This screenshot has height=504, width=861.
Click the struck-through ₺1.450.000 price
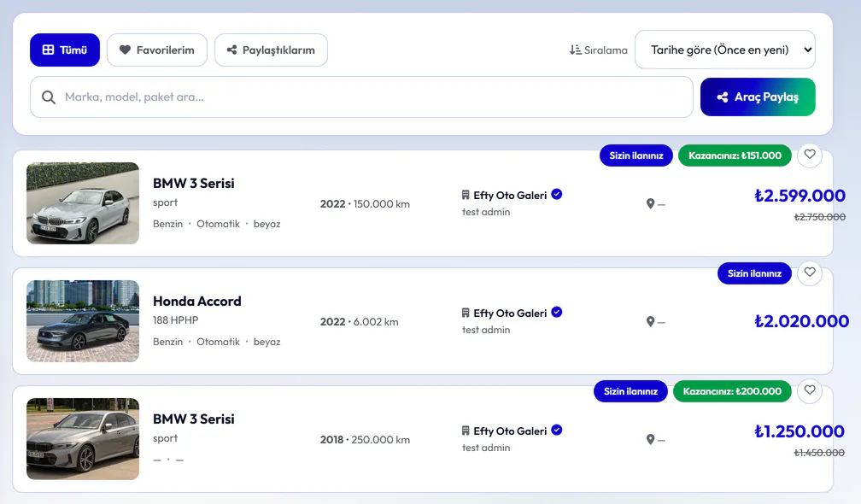(x=819, y=453)
